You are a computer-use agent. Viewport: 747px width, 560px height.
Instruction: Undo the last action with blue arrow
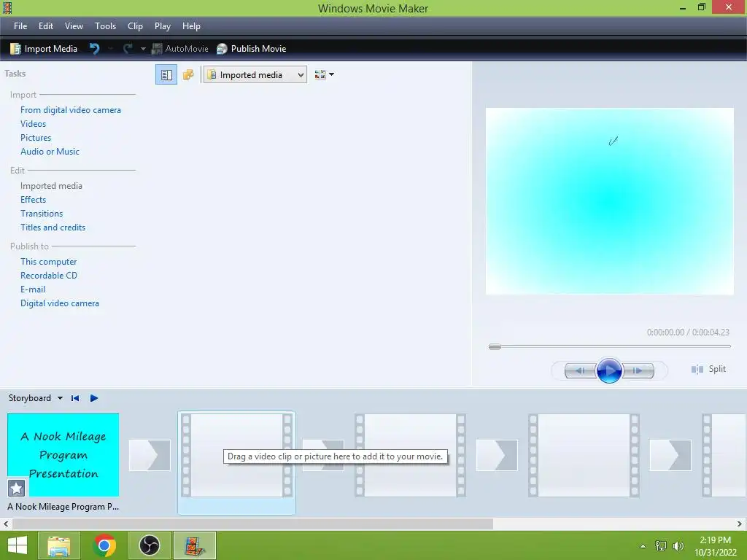coord(94,49)
